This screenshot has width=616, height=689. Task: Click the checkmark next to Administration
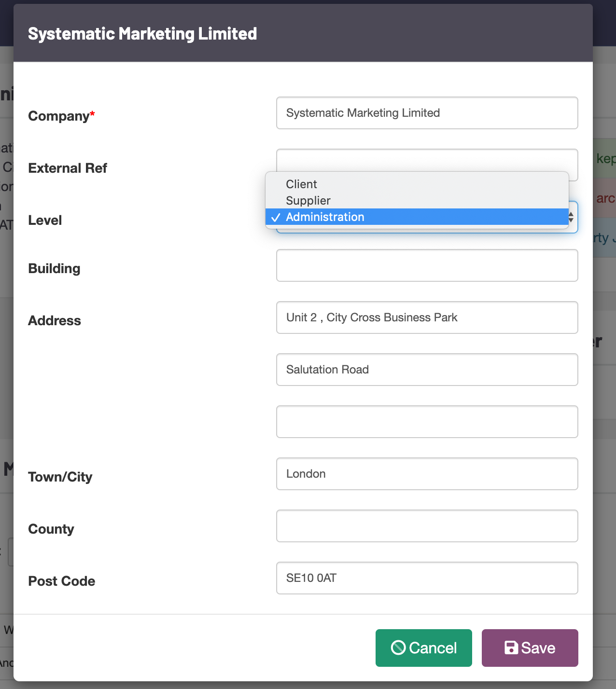[x=275, y=217]
